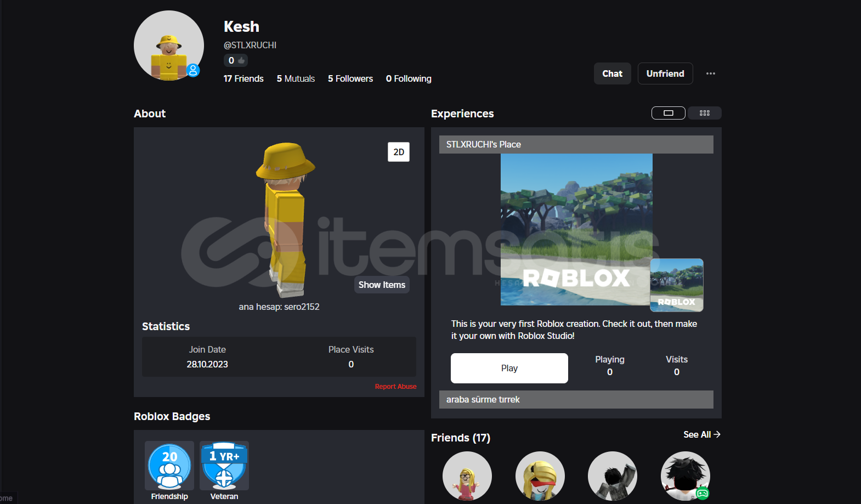The image size is (861, 504).
Task: Click the small Roblox place icon thumbnail
Action: 677,285
